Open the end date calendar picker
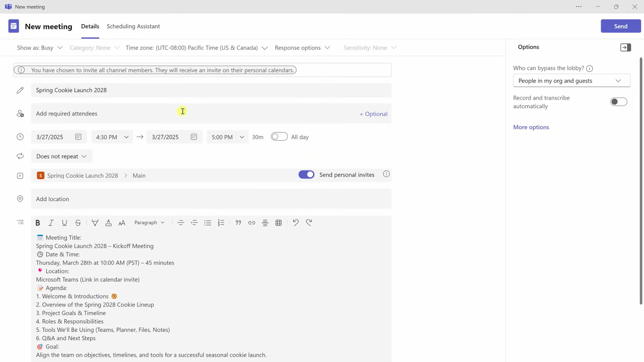The image size is (644, 362). (194, 137)
